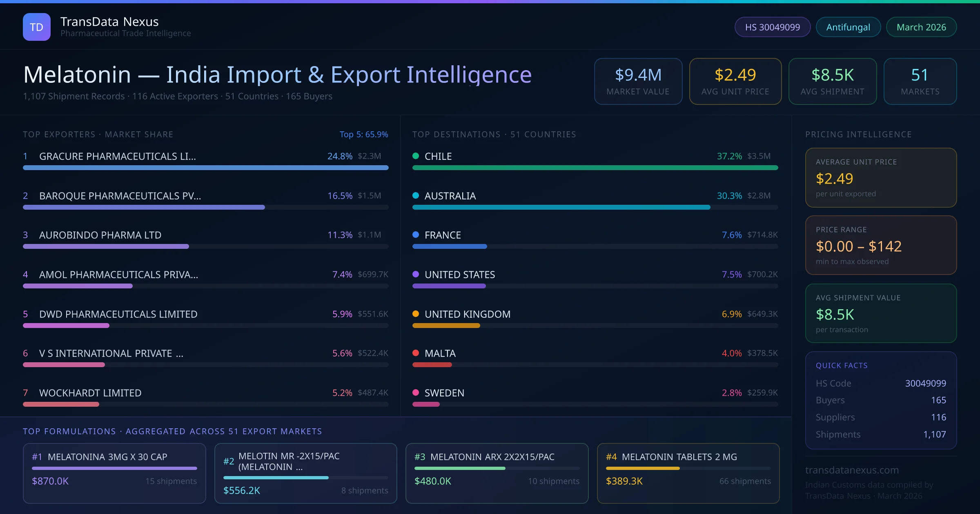The image size is (980, 514).
Task: Click the March 2026 date pill
Action: (921, 27)
